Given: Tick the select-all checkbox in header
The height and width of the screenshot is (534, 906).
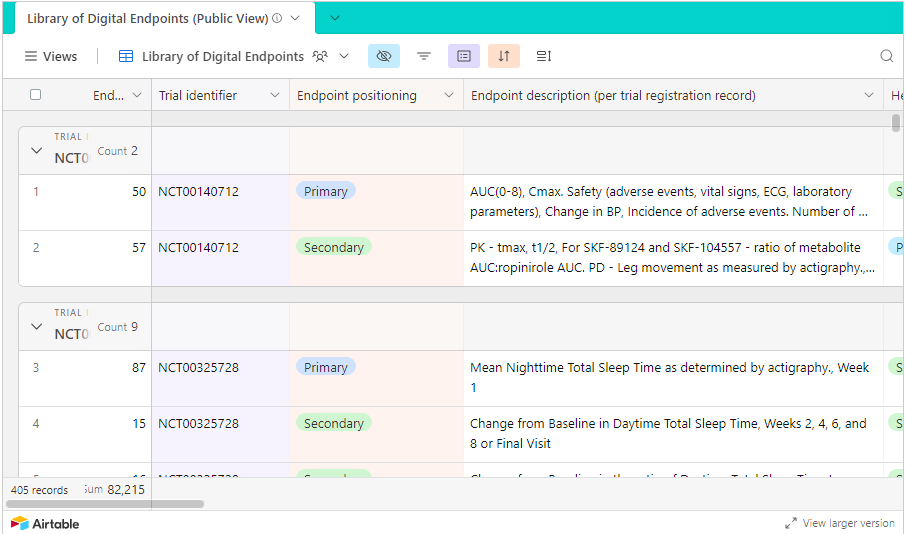Looking at the screenshot, I should 35,94.
